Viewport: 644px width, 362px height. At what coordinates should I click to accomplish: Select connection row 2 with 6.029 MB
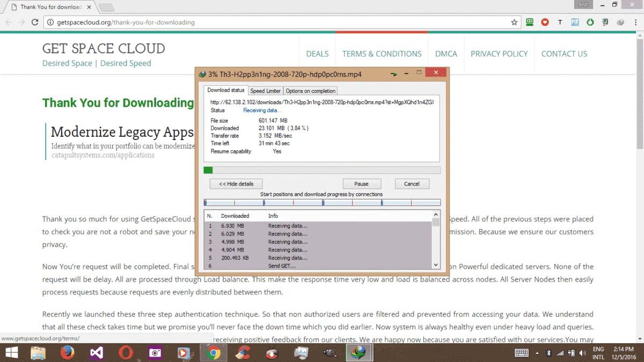click(318, 234)
